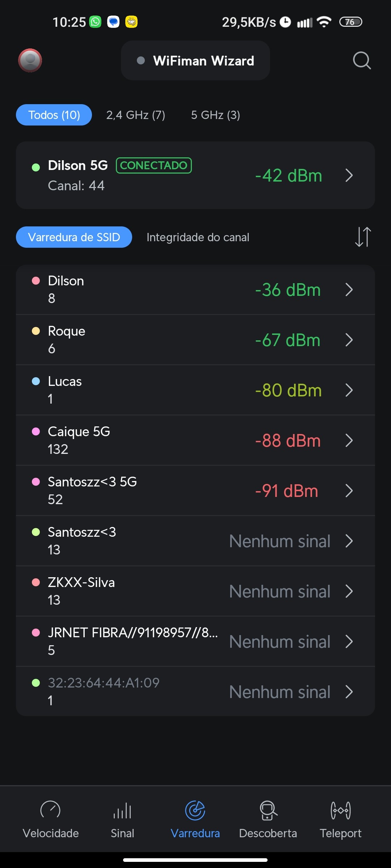This screenshot has width=391, height=868.
Task: Tap the WiFiman Wizard button
Action: (x=195, y=61)
